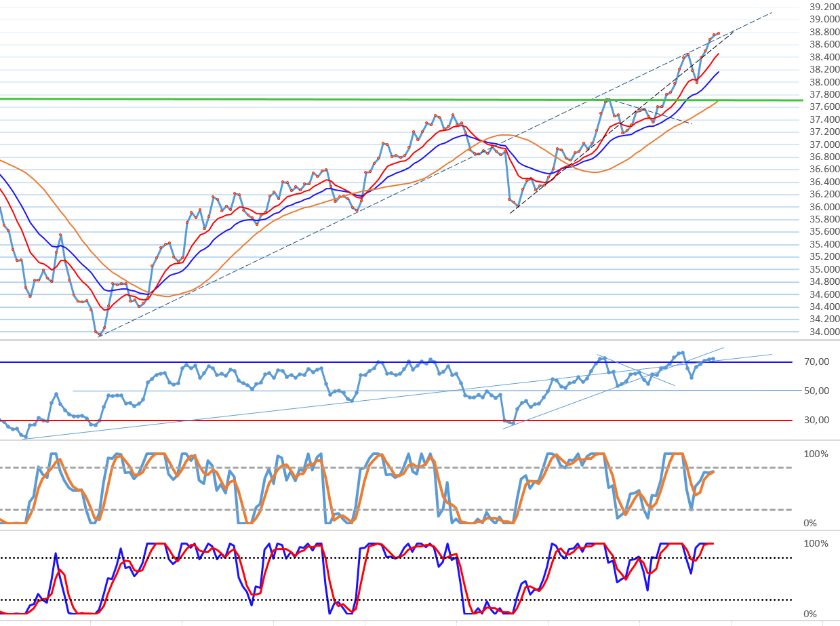Select the 39.000 price axis label
840x626 pixels.
pyautogui.click(x=826, y=20)
